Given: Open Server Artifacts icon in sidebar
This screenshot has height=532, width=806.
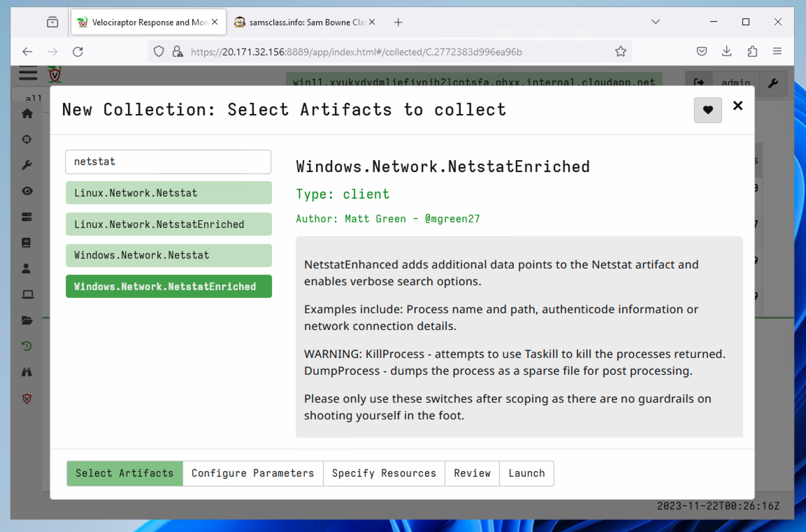Looking at the screenshot, I should [x=27, y=217].
